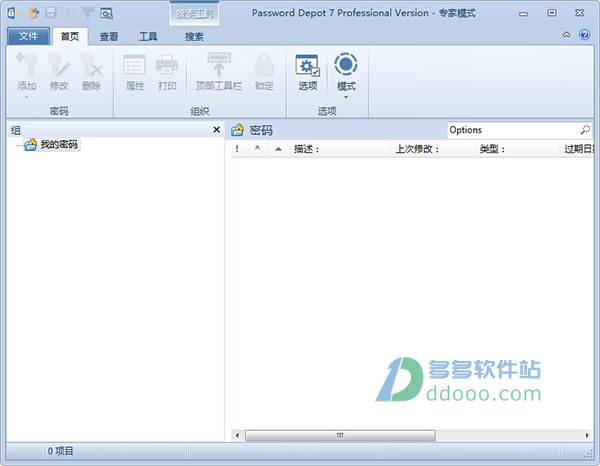This screenshot has width=600, height=466.
Task: Minimize the Password Depot window
Action: click(x=523, y=14)
